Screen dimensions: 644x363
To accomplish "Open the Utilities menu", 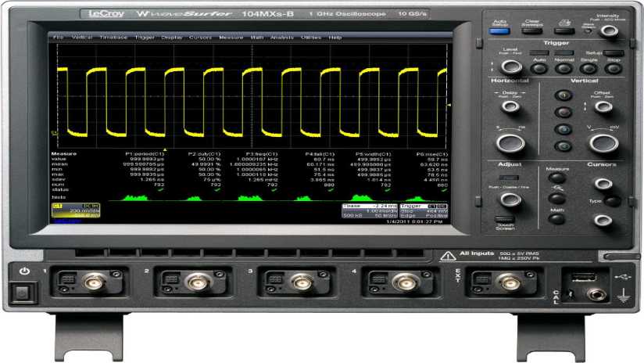I will [x=310, y=38].
